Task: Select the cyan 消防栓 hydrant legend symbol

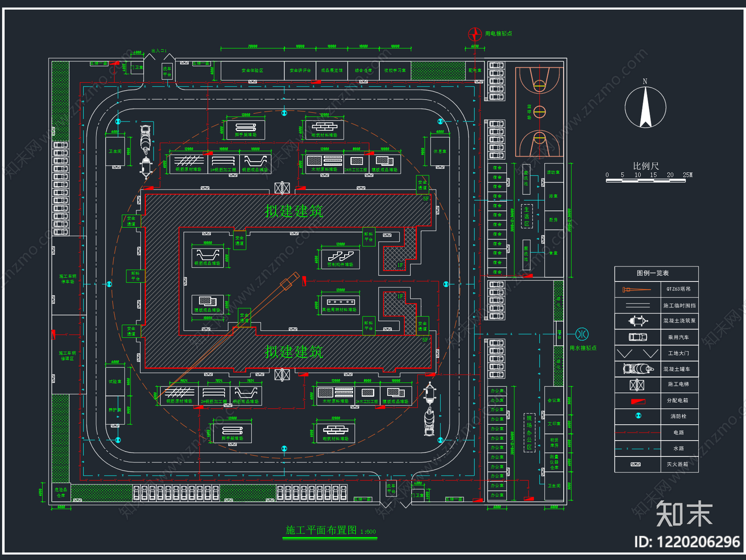Action: point(638,416)
